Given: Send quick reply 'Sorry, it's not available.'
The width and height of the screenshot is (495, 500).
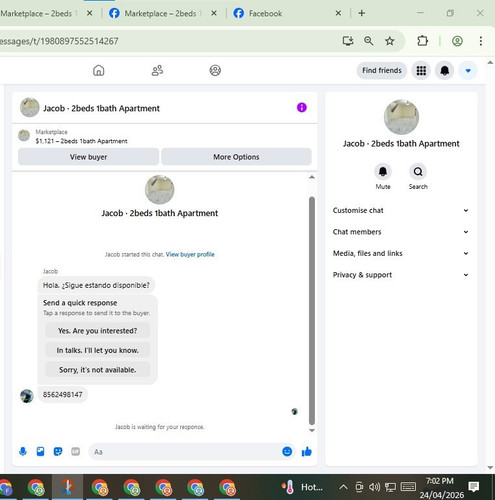Looking at the screenshot, I should (97, 370).
